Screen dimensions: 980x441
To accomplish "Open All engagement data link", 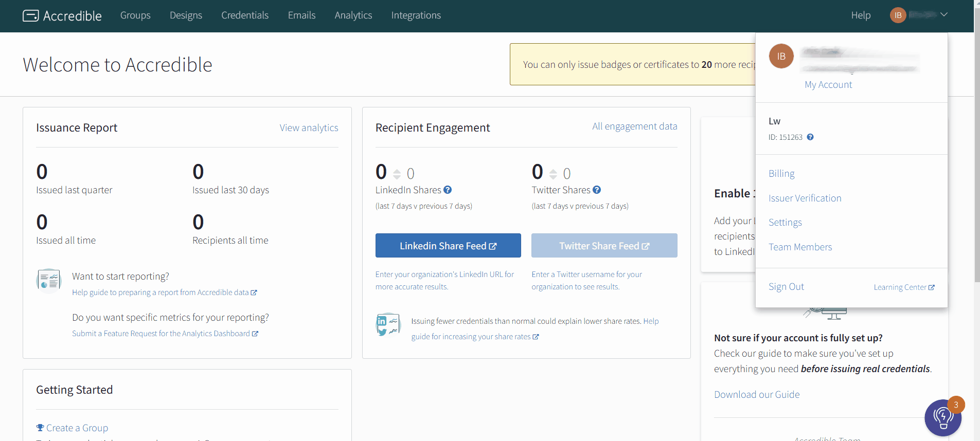I will (x=634, y=126).
